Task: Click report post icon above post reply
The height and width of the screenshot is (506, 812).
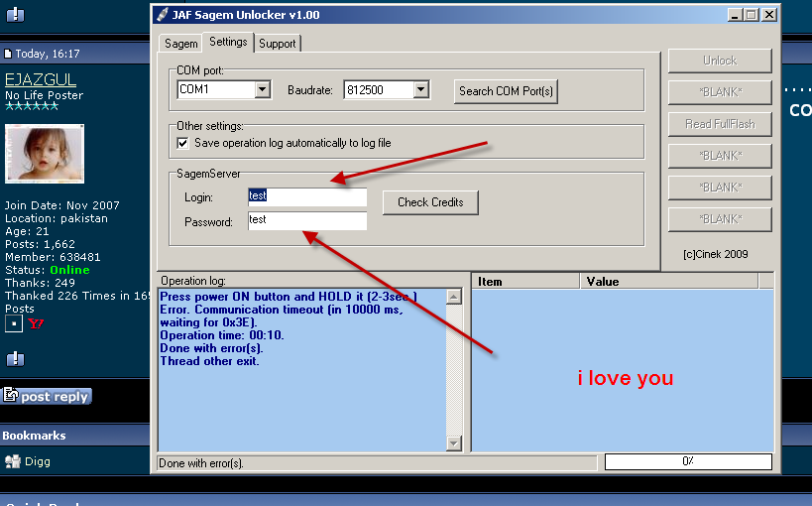Action: (x=15, y=359)
